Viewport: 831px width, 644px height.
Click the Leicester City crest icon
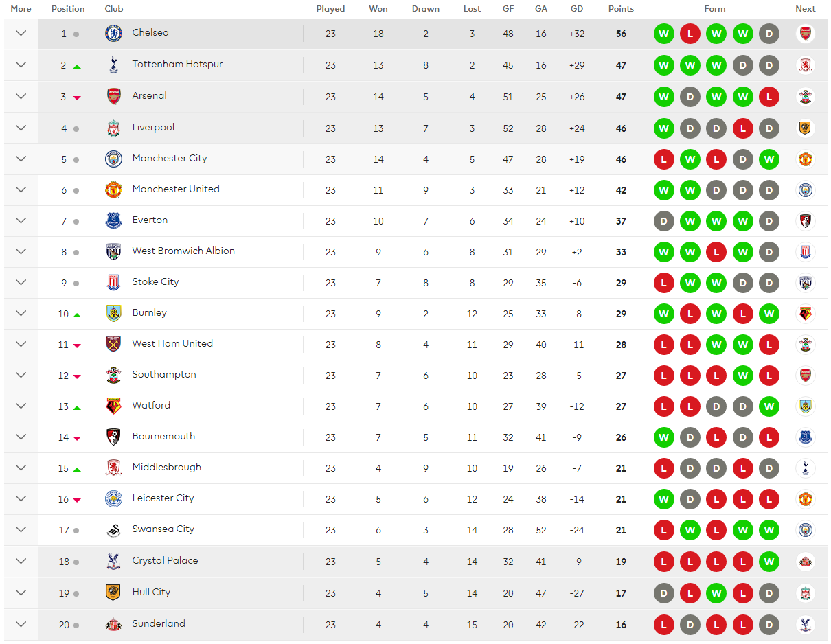pos(113,498)
